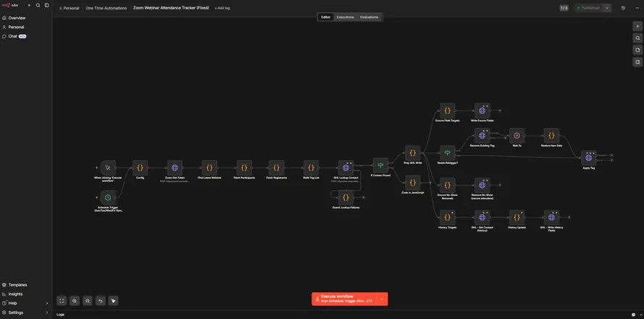Create new item with sidebar plus icon
Viewport: 644px width, 319px height.
tap(29, 5)
